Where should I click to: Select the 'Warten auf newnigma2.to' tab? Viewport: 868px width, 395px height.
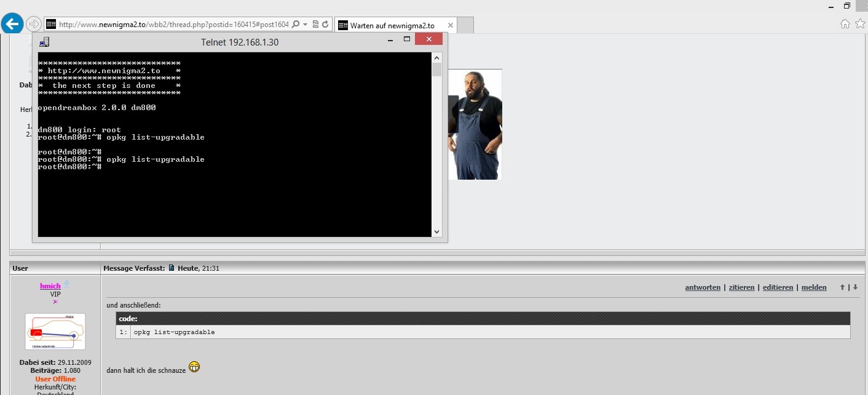click(x=392, y=26)
